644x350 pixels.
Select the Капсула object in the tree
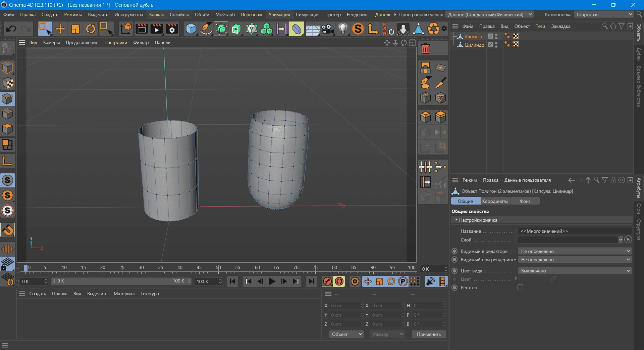tap(473, 37)
